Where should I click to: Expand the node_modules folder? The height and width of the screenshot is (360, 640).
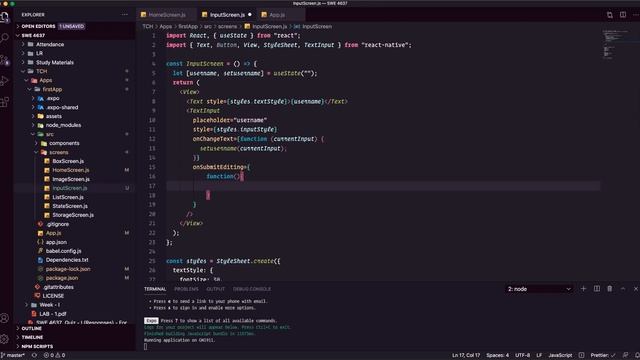[63, 125]
